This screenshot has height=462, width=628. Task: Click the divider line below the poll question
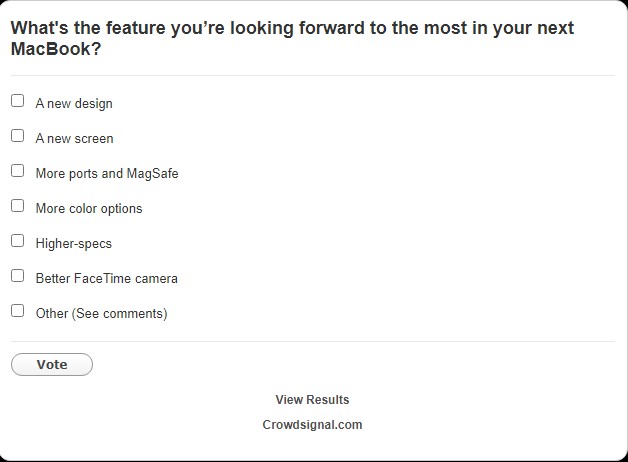313,75
